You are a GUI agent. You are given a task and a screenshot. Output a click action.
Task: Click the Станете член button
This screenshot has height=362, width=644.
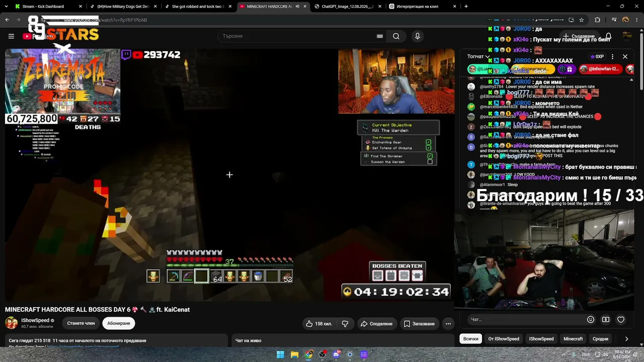[x=81, y=323]
